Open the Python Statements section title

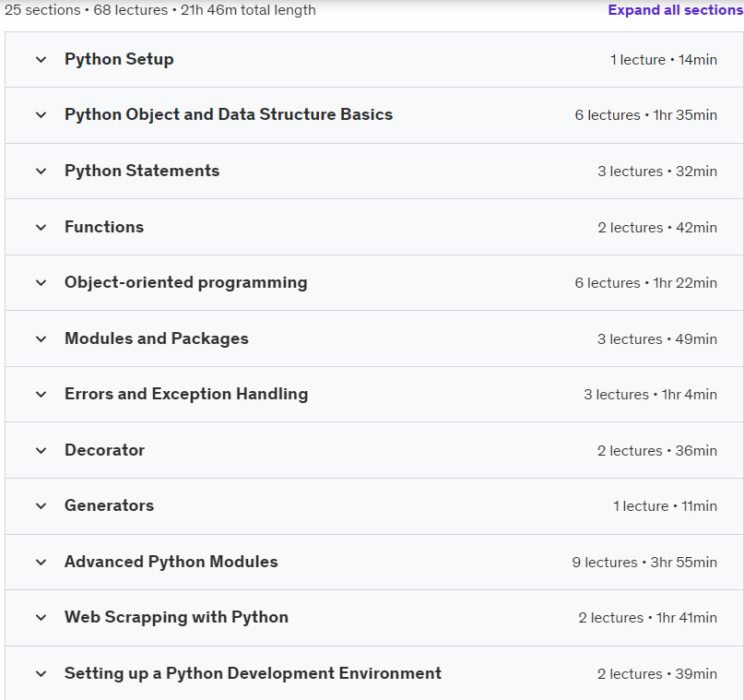coord(142,171)
